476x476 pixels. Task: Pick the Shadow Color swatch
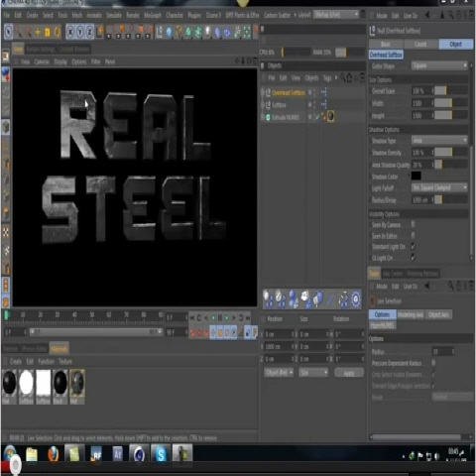point(416,176)
